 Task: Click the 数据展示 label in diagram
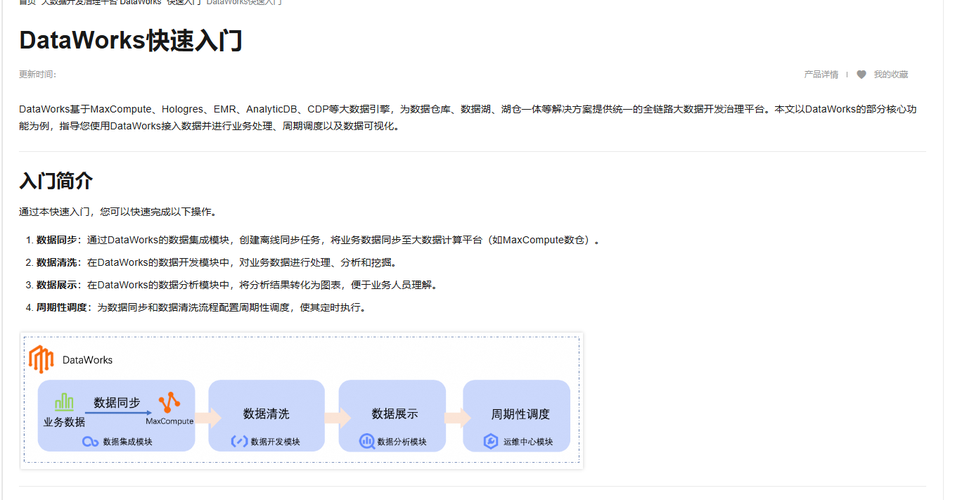pos(395,414)
